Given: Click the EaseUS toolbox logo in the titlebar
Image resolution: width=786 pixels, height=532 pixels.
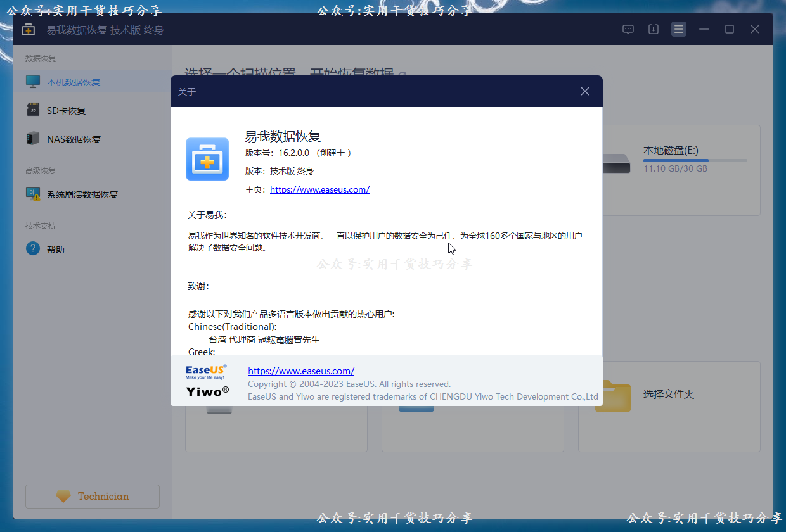Looking at the screenshot, I should pyautogui.click(x=28, y=28).
